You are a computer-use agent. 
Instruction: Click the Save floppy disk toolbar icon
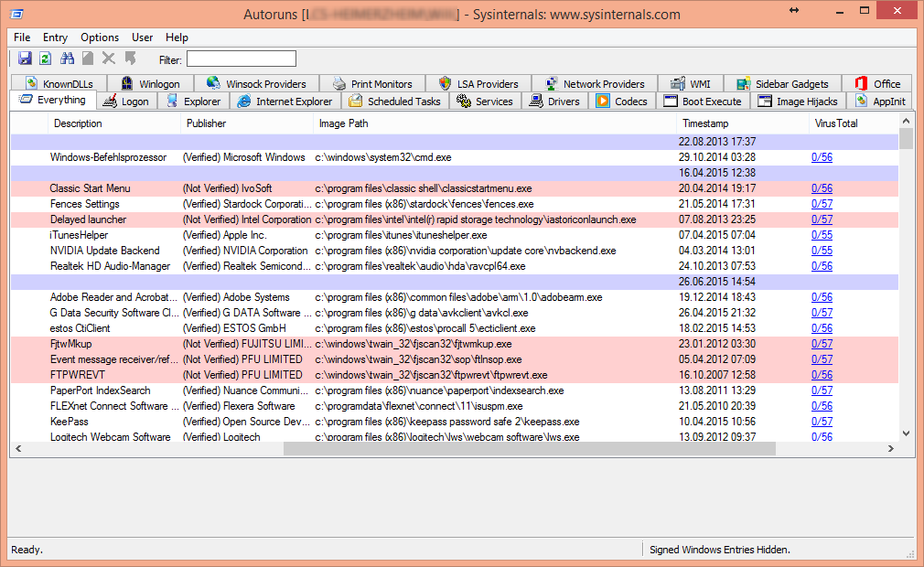tap(25, 59)
